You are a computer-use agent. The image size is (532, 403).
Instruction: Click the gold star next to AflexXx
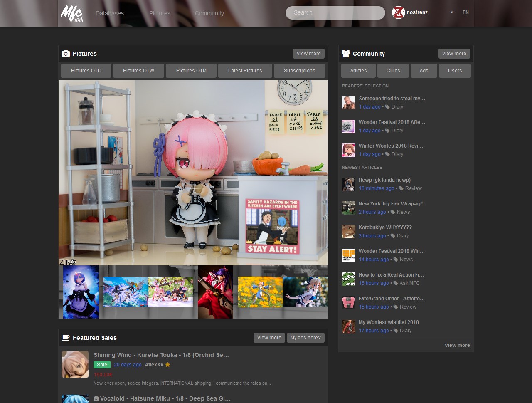pos(167,365)
